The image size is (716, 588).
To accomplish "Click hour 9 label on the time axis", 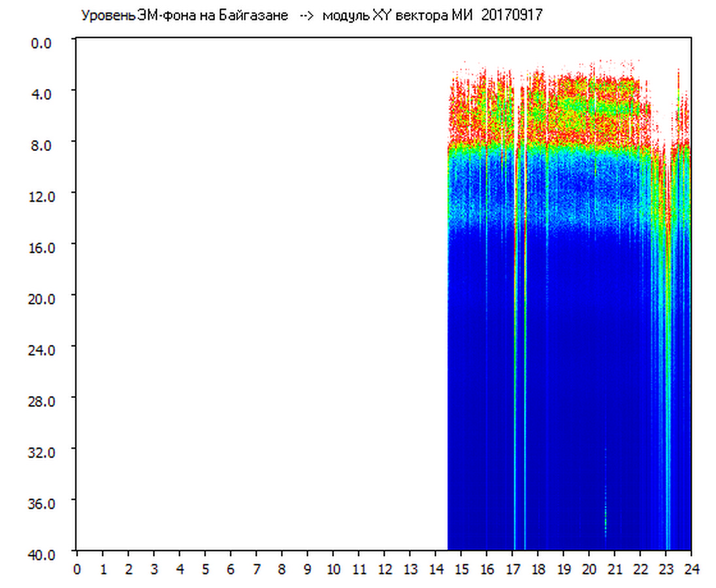I will pyautogui.click(x=307, y=570).
